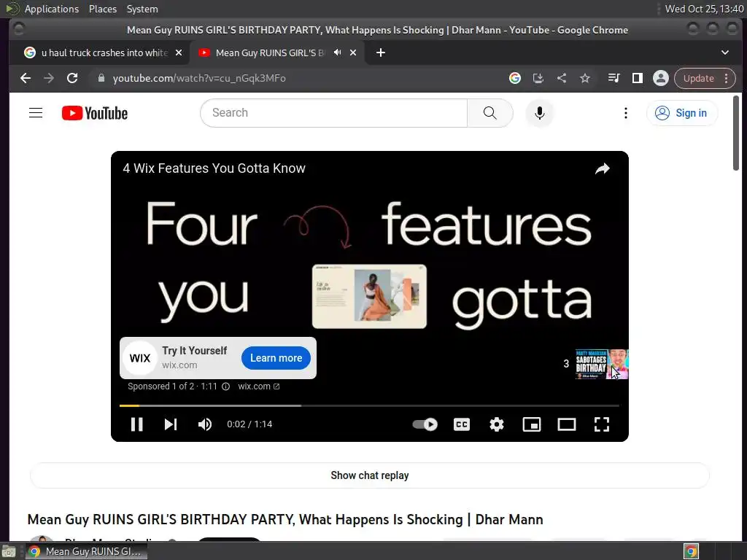Viewport: 747px width, 560px height.
Task: Click the share arrow on the video
Action: tap(603, 168)
